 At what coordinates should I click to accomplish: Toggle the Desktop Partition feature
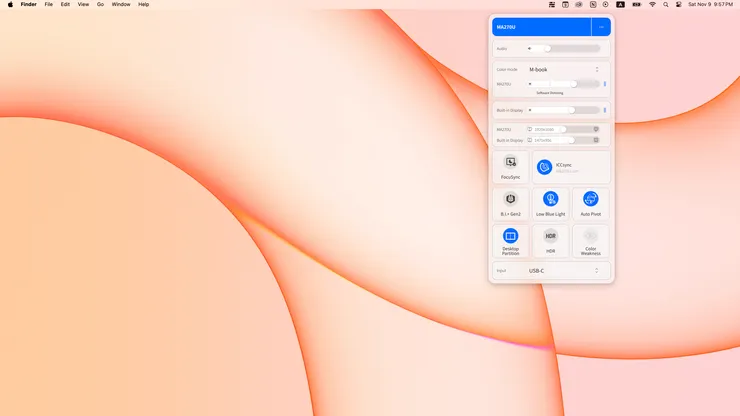[x=511, y=241]
